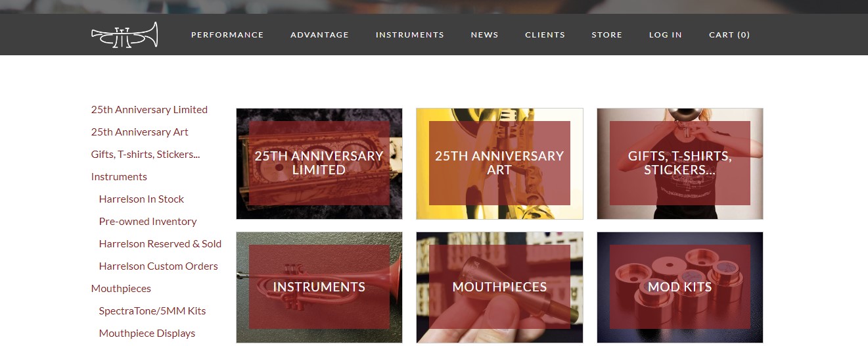Open the Advantage menu item
This screenshot has height=346, width=868.
[320, 35]
